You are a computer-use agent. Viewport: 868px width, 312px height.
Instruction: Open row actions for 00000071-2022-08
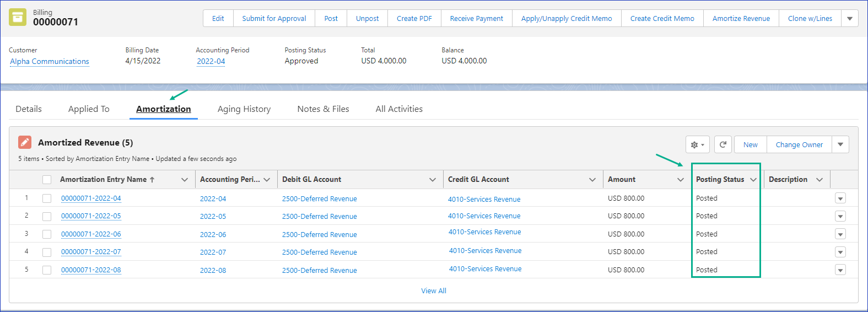coord(840,270)
